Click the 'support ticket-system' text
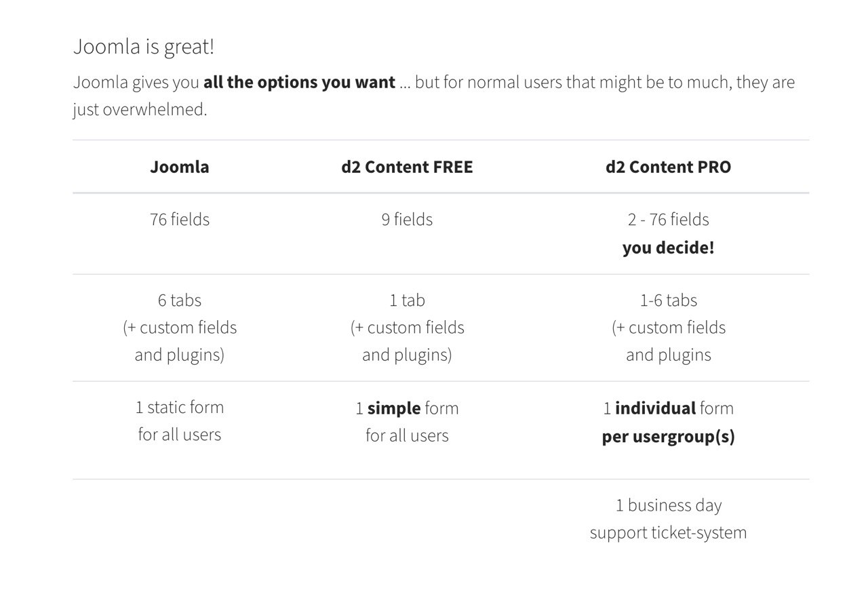This screenshot has width=868, height=607. [668, 532]
